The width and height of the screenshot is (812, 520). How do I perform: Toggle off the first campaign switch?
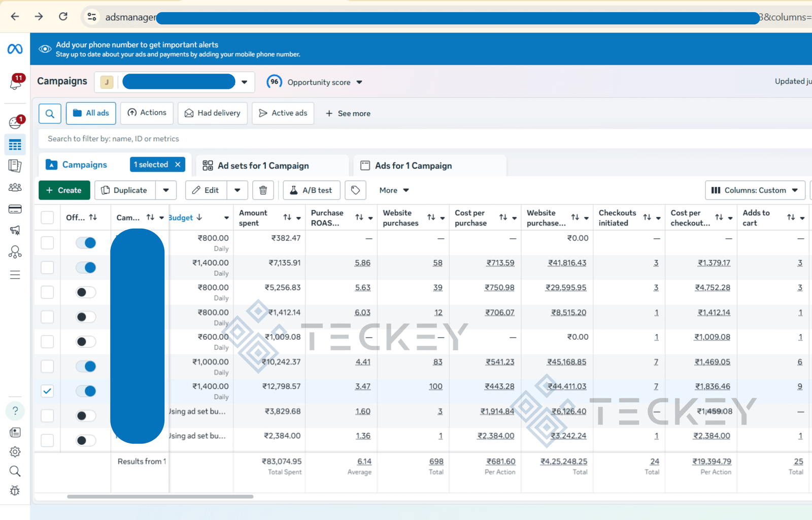pos(86,243)
